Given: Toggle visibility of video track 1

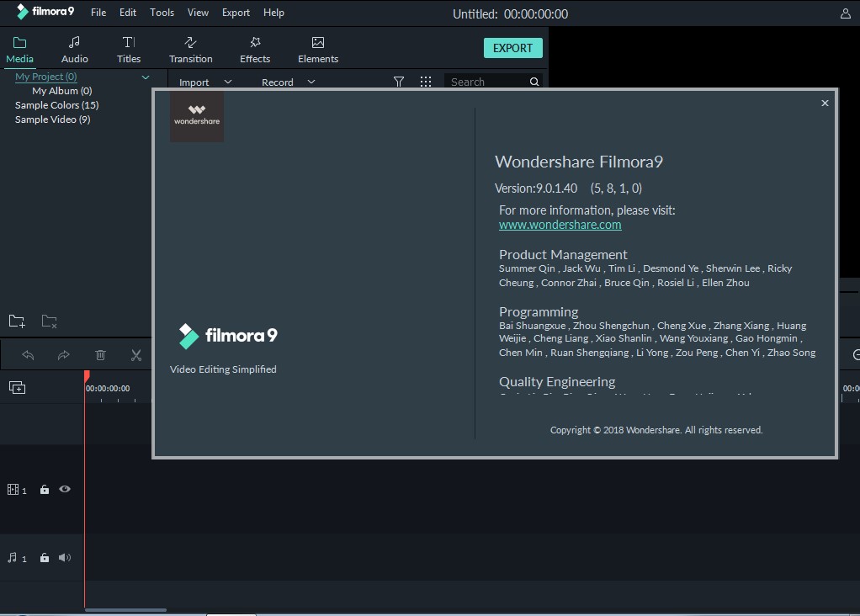Looking at the screenshot, I should 65,489.
